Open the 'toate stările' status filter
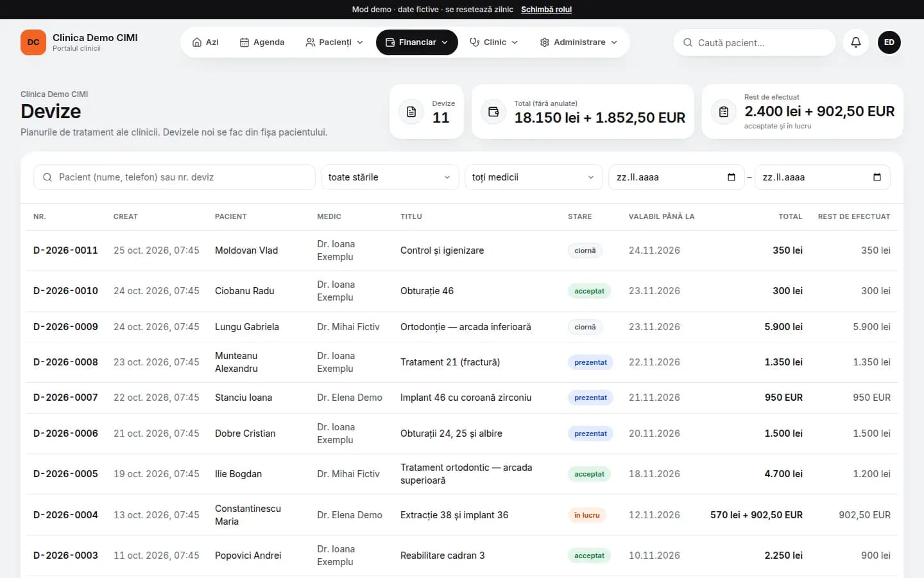The height and width of the screenshot is (578, 924). (x=389, y=177)
